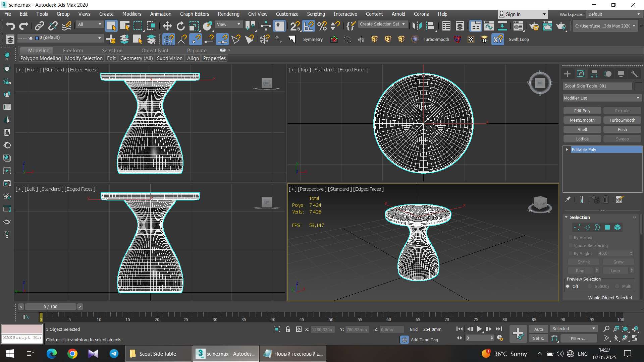Select Vertex sub-object level icon
644x362 pixels.
coord(577,227)
